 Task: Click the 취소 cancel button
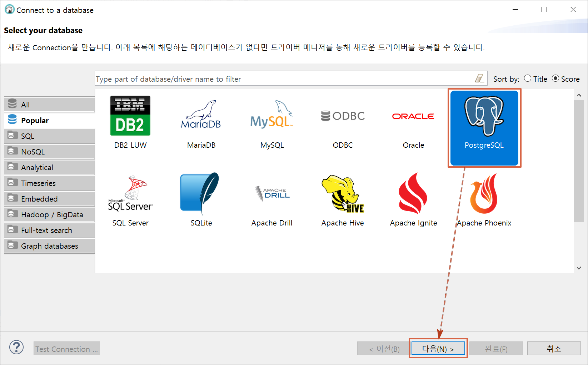pyautogui.click(x=554, y=349)
